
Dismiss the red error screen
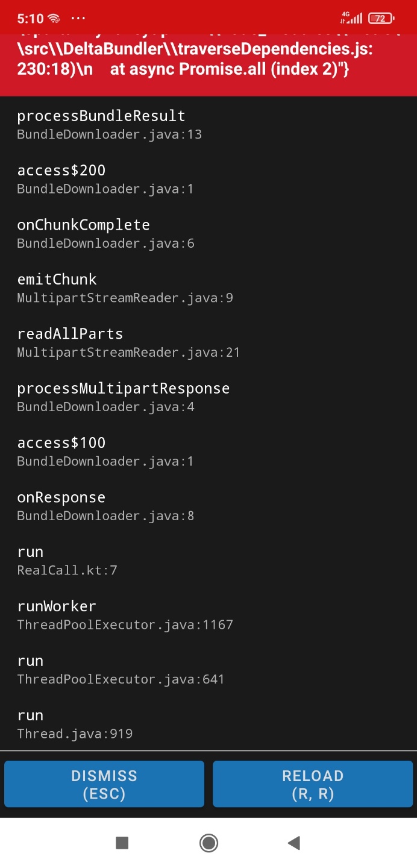(104, 784)
